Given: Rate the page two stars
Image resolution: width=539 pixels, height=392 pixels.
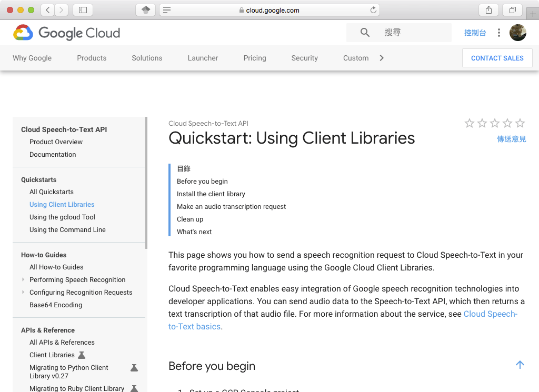Looking at the screenshot, I should [x=482, y=123].
